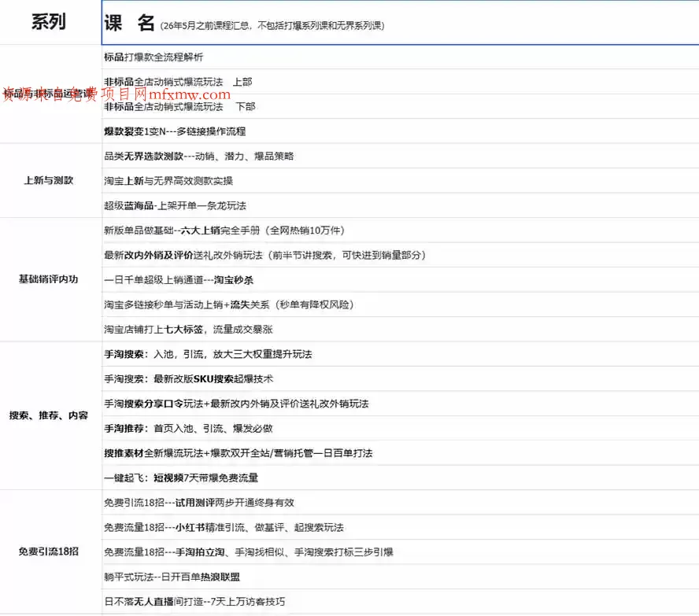Click 日不落无人直播间打造 row

click(401, 602)
